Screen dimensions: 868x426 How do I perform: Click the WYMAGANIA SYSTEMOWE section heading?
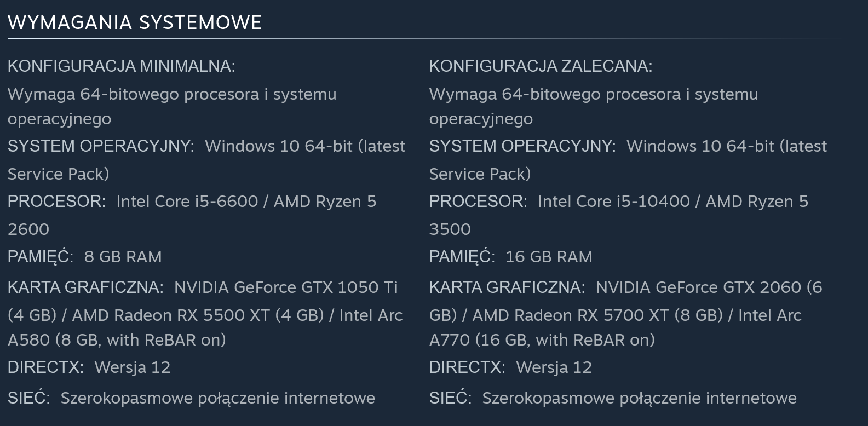pos(135,22)
